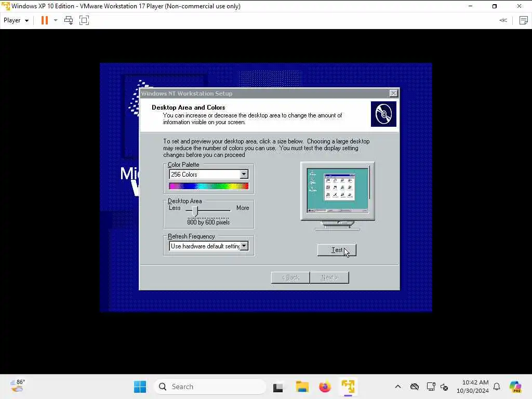Click VMware Player taskbar icon
The width and height of the screenshot is (532, 399).
point(348,387)
